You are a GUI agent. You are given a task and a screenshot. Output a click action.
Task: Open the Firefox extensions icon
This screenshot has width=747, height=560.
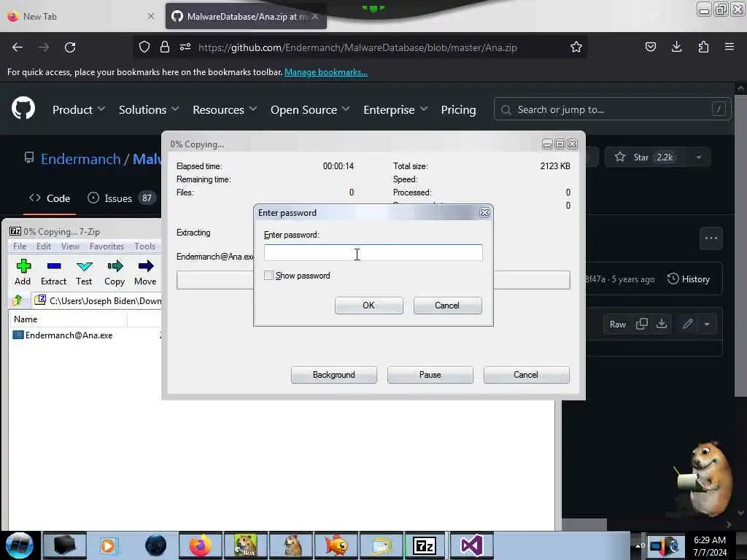pyautogui.click(x=703, y=47)
